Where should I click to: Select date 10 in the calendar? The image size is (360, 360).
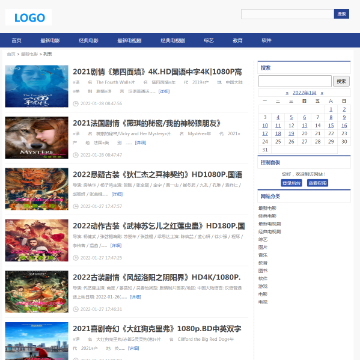click(x=265, y=126)
